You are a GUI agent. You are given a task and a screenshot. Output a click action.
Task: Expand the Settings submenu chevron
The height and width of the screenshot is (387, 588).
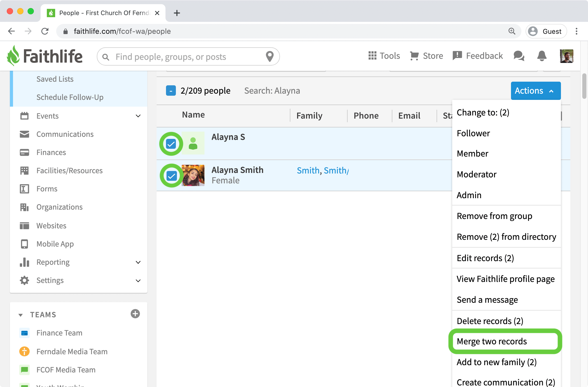[x=138, y=280]
